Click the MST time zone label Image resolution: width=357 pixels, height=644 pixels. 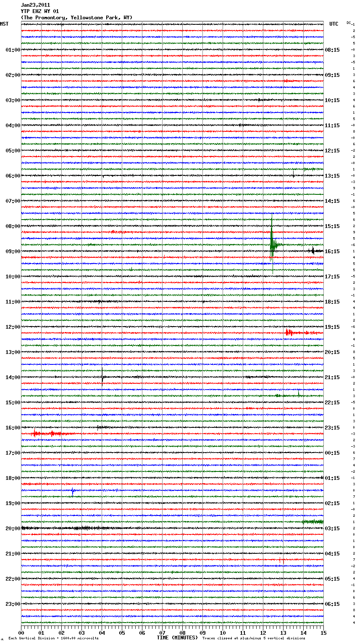(4, 24)
